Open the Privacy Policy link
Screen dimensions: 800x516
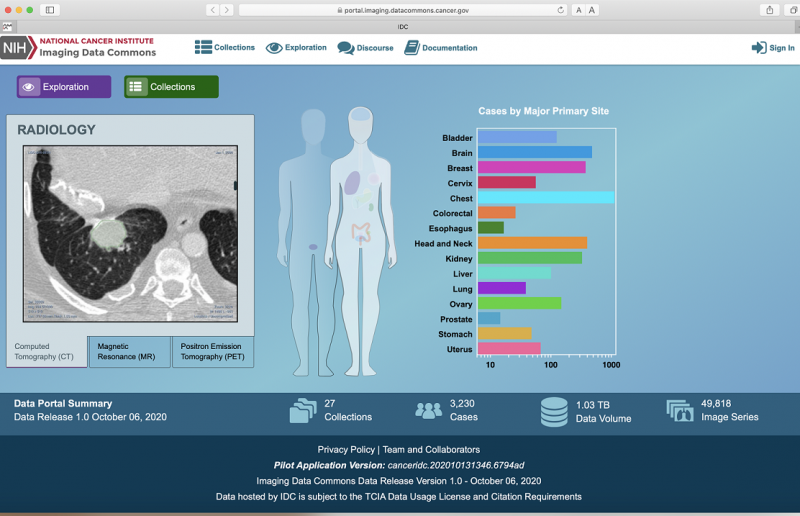tap(346, 450)
